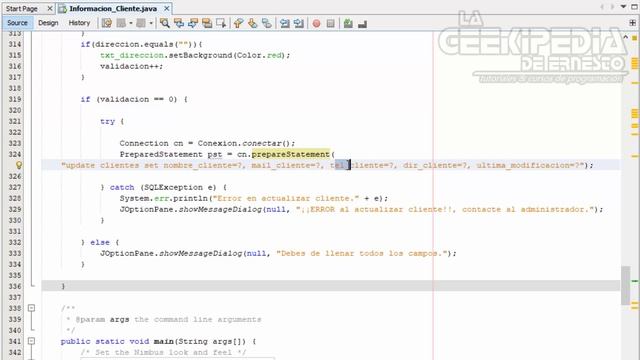This screenshot has height=360, width=640.
Task: Click 'catch' keyword on line 327
Action: (x=122, y=187)
